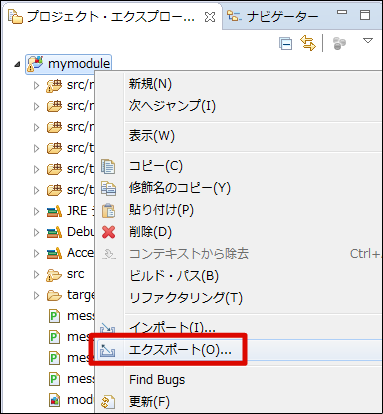The width and height of the screenshot is (383, 414).
Task: Click the greyed working set icon
Action: (x=339, y=44)
